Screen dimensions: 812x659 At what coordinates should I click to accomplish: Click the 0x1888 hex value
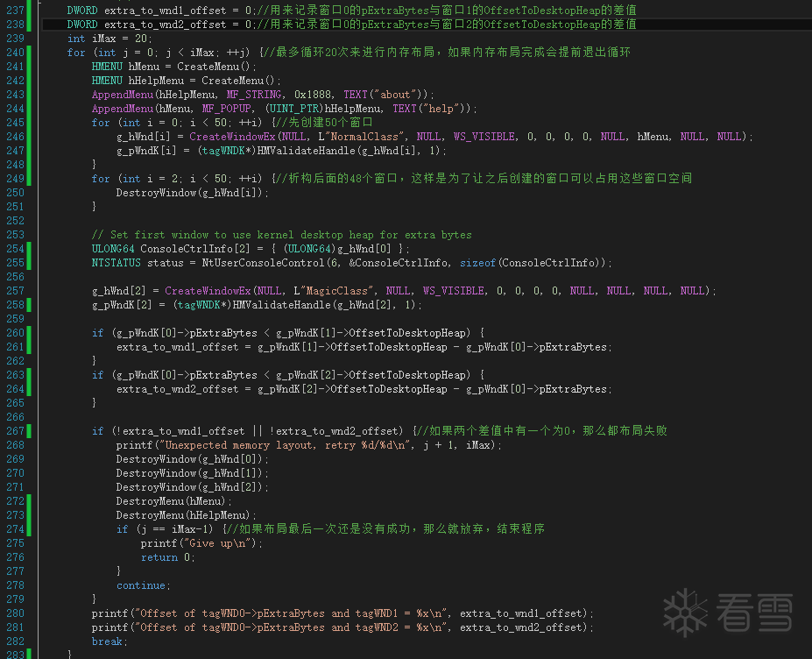click(312, 95)
